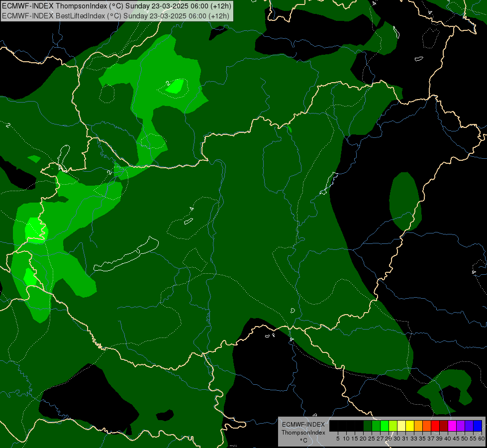Click the magenta 40–45 legend swatch
The image size is (487, 448).
pos(452,426)
